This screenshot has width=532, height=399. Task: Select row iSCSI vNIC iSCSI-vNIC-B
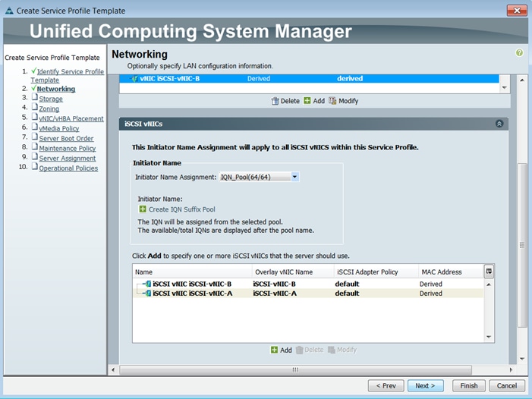pyautogui.click(x=308, y=284)
